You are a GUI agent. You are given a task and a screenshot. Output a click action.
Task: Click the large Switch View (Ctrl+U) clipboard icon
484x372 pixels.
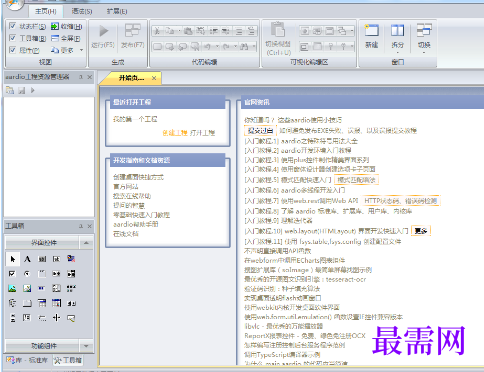[277, 30]
